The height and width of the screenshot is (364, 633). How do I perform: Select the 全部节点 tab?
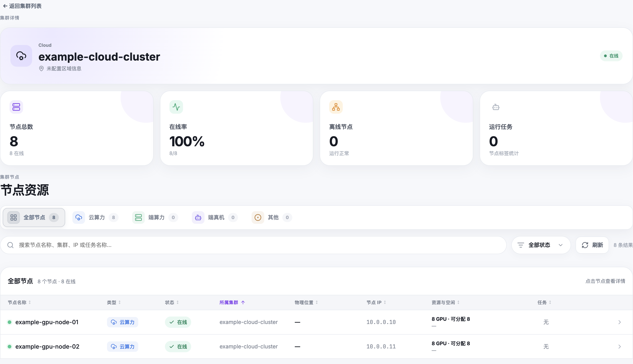pos(34,217)
